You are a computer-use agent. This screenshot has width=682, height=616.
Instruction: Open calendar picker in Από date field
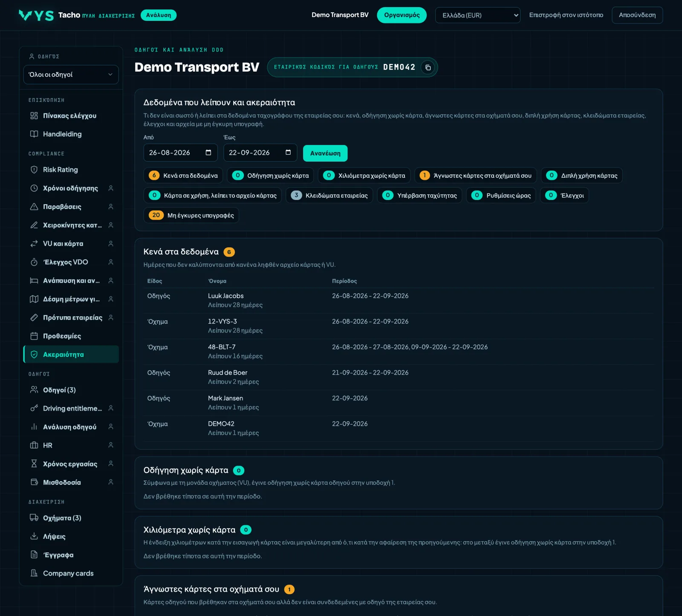click(x=208, y=153)
